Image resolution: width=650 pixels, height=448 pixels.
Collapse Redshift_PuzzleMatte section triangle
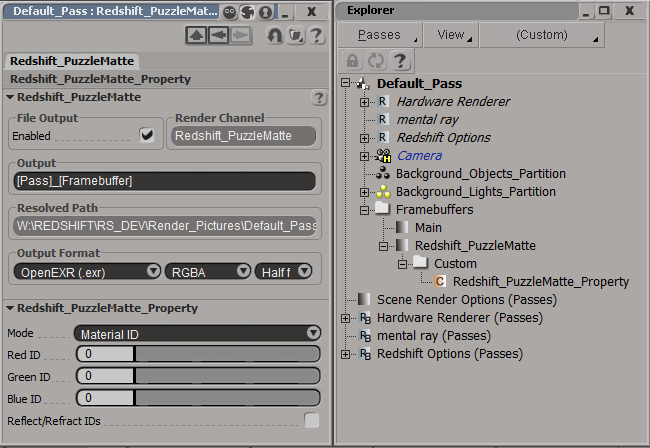click(x=10, y=97)
